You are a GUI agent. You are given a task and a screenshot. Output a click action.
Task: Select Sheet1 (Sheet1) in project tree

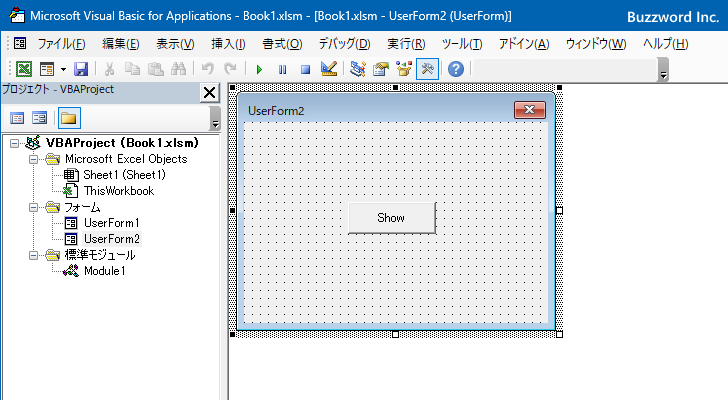124,175
